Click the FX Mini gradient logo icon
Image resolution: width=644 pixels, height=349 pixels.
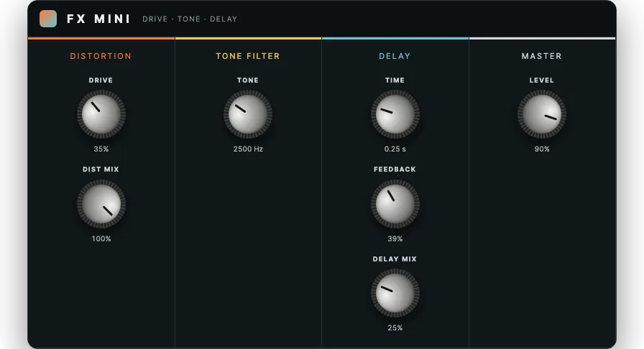click(48, 19)
